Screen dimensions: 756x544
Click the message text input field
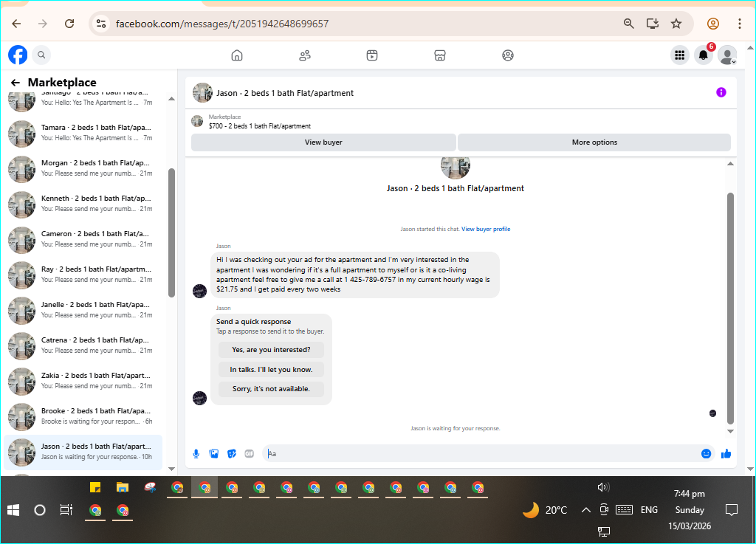[482, 453]
